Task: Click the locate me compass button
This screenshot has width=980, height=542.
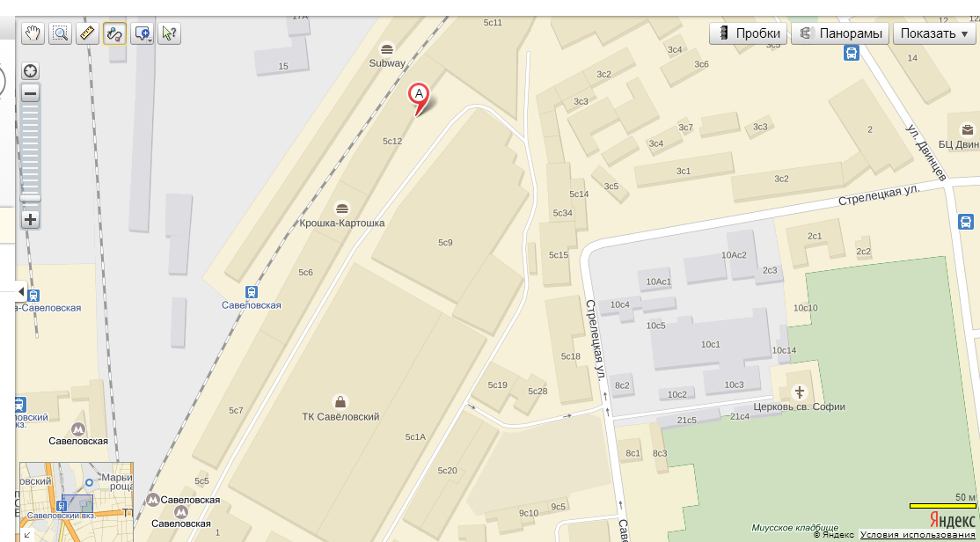Action: pos(31,70)
